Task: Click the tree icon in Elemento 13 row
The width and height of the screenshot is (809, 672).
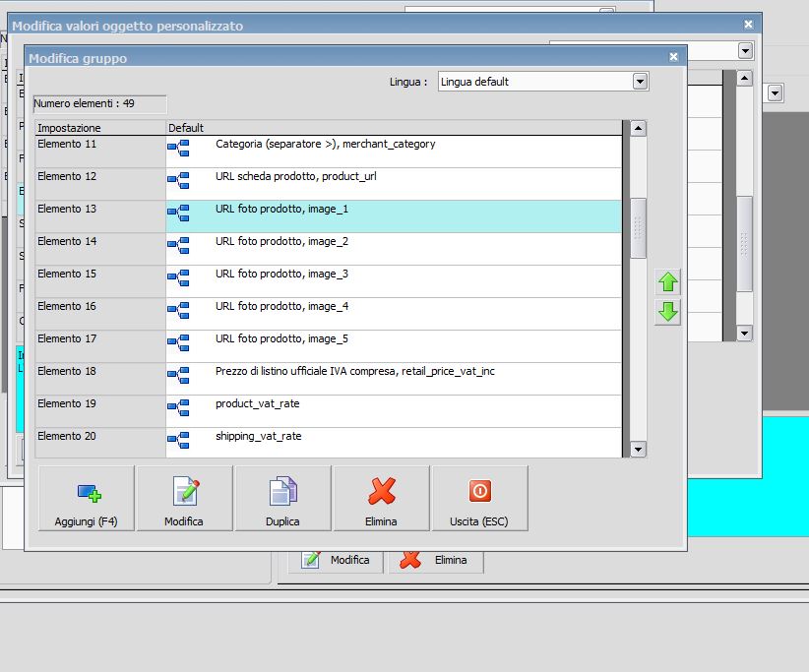Action: pyautogui.click(x=178, y=213)
